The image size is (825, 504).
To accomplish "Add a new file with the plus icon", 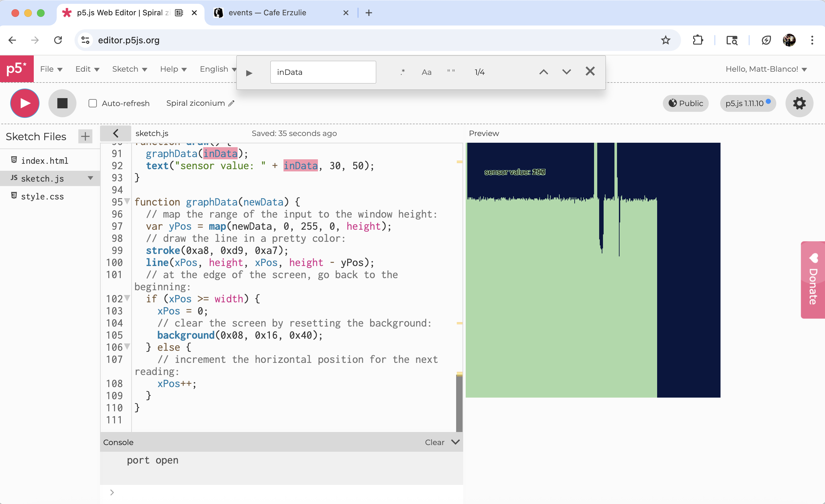I will [85, 136].
